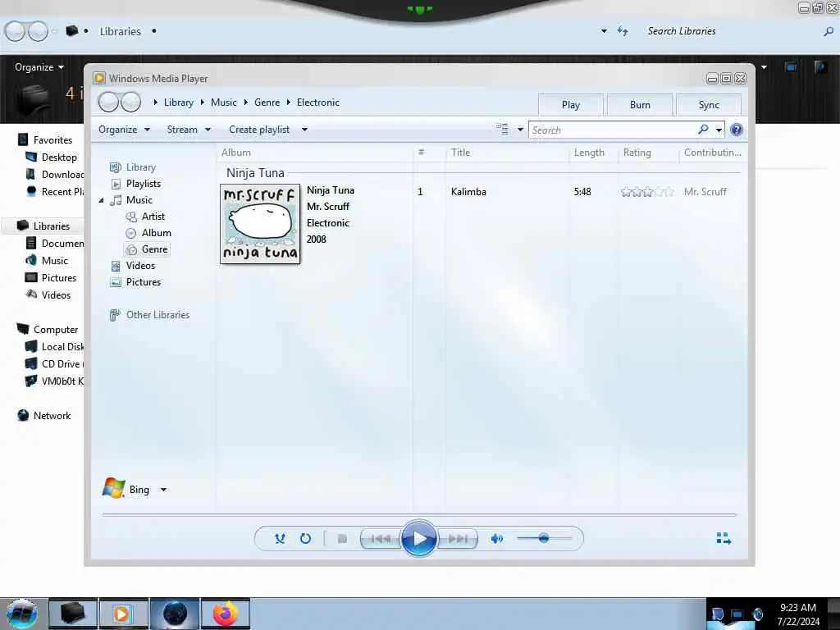Image resolution: width=840 pixels, height=630 pixels.
Task: Click Library in the breadcrumb
Action: [178, 103]
